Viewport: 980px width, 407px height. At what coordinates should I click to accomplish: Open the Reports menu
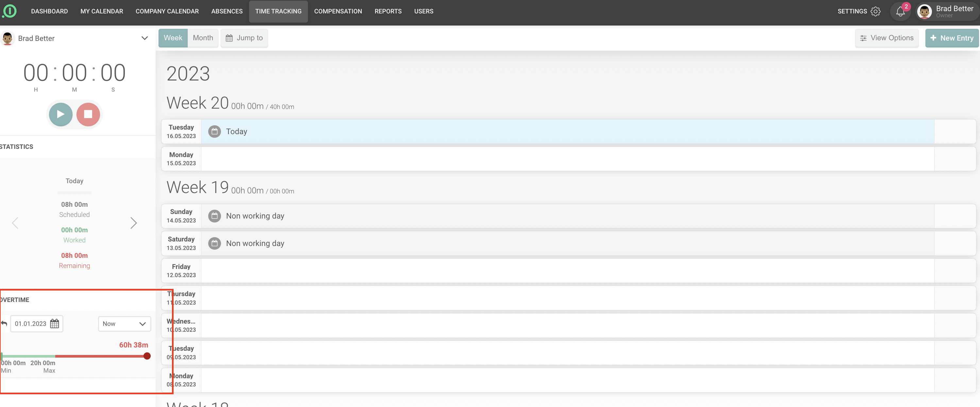pyautogui.click(x=388, y=11)
